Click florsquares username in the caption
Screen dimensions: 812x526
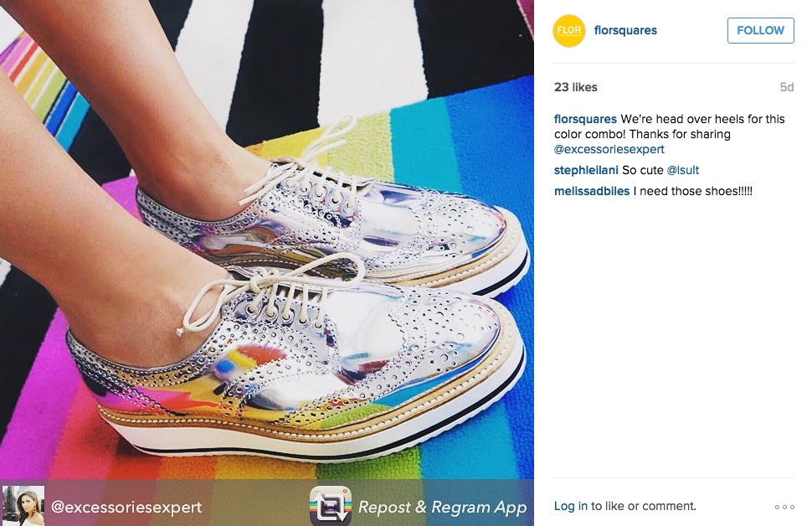[585, 119]
